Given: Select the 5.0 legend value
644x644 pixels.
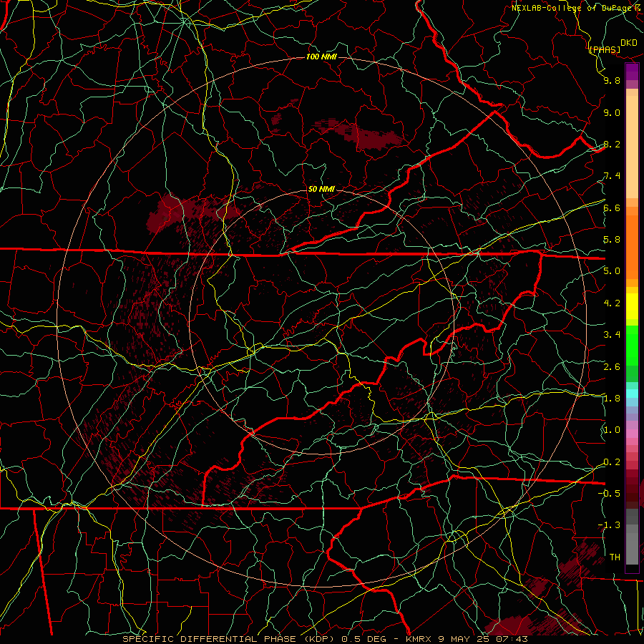Looking at the screenshot, I should [x=612, y=271].
